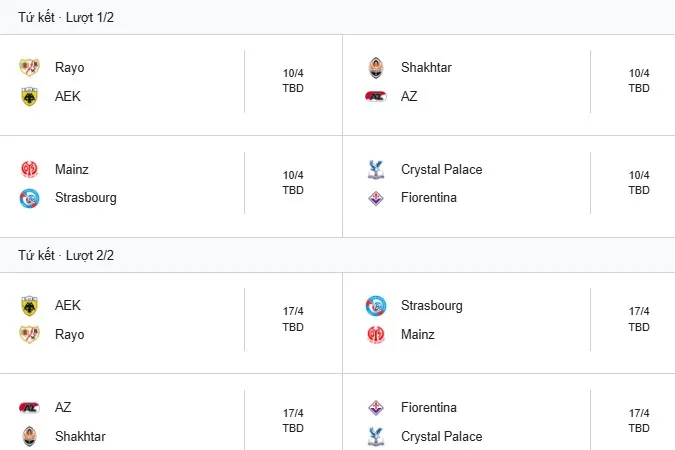Click the AEK logo in the Lượt 1/2 fixture

click(28, 97)
